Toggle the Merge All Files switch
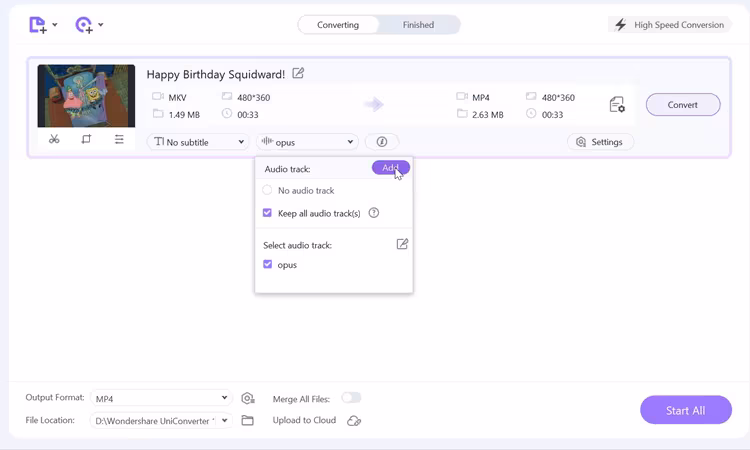 tap(351, 398)
